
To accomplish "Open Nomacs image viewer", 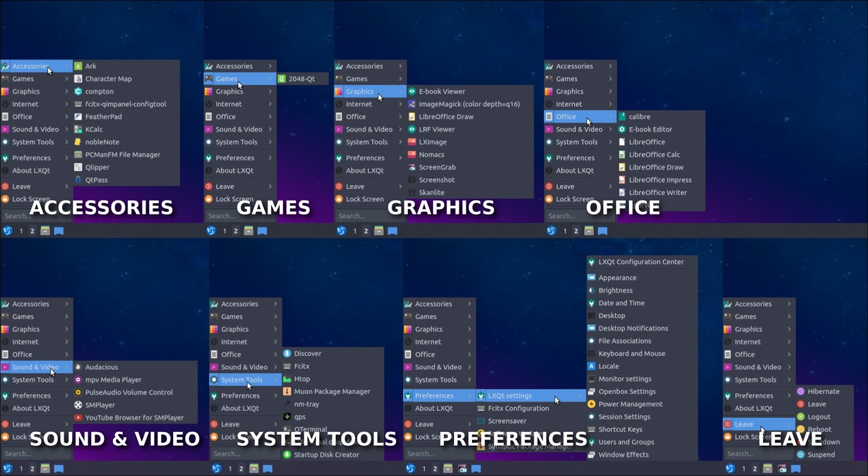I will 470,155.
